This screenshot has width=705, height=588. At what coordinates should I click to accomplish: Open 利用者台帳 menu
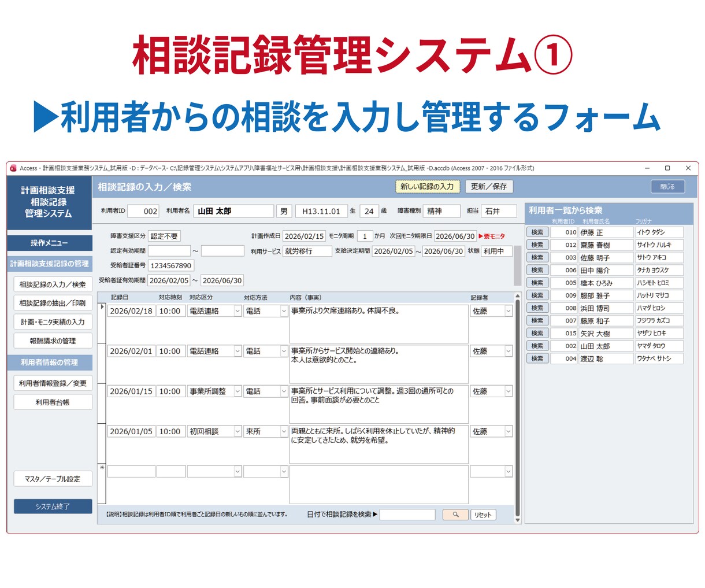pyautogui.click(x=53, y=402)
